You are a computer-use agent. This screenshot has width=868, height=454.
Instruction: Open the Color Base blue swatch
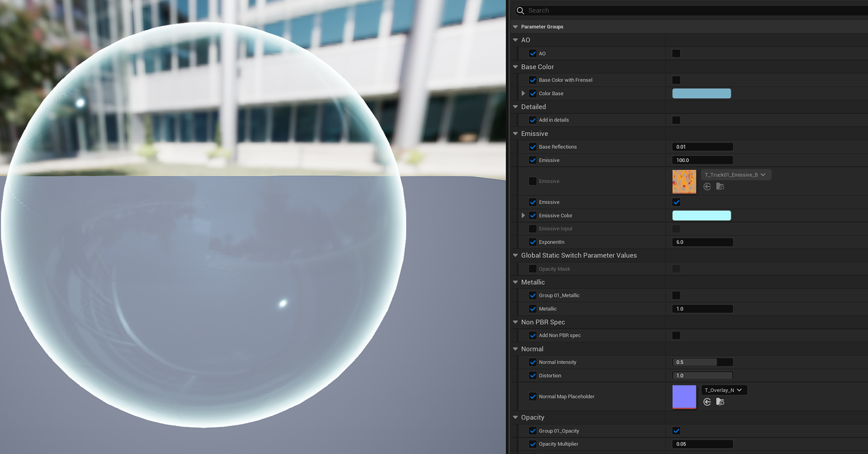tap(702, 94)
